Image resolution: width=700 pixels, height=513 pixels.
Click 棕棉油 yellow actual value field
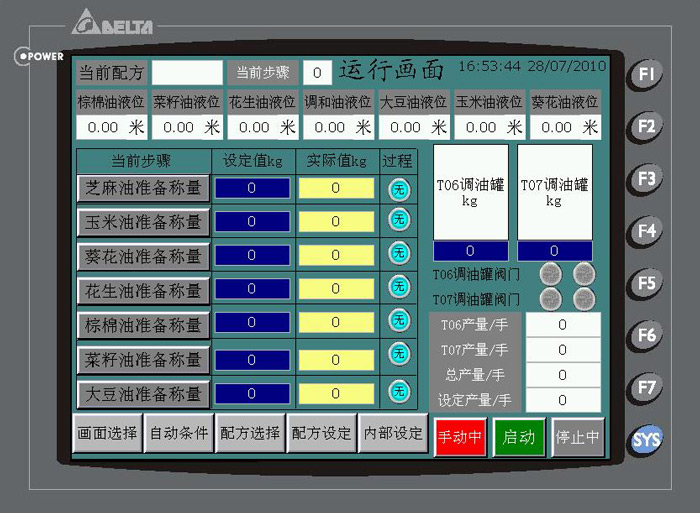(336, 322)
